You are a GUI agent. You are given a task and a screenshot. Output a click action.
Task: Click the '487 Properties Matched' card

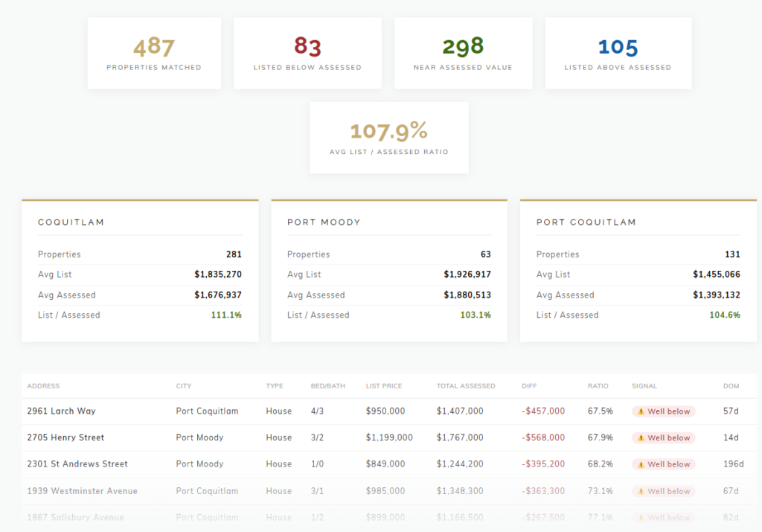tap(154, 52)
